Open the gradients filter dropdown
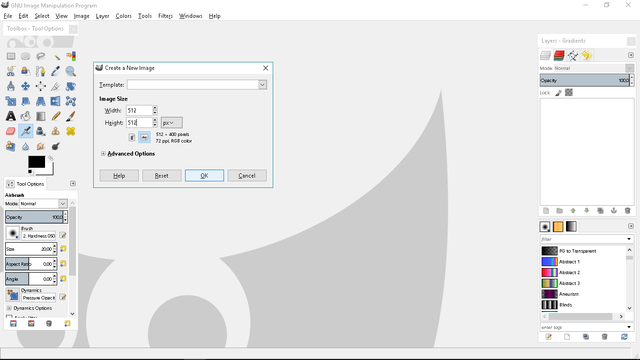 click(629, 239)
